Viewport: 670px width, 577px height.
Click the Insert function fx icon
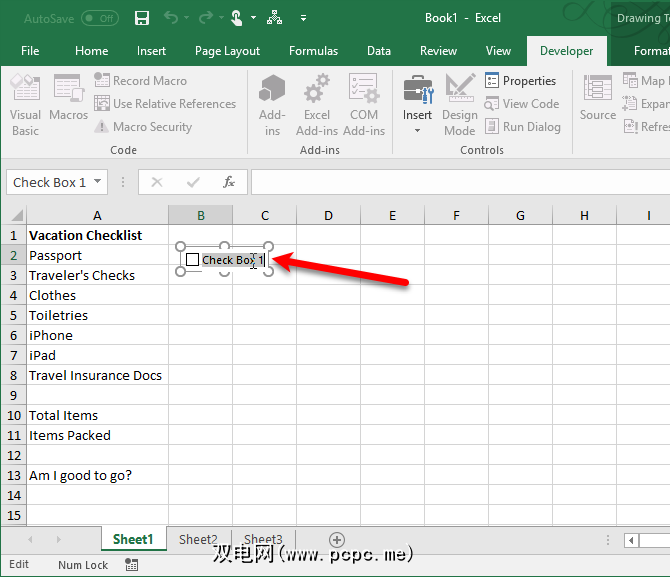click(229, 182)
